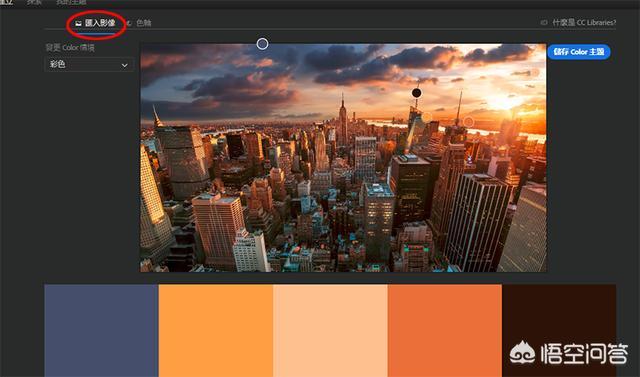
Task: Open the 什麼是 CC Libraries? link
Action: coord(578,22)
